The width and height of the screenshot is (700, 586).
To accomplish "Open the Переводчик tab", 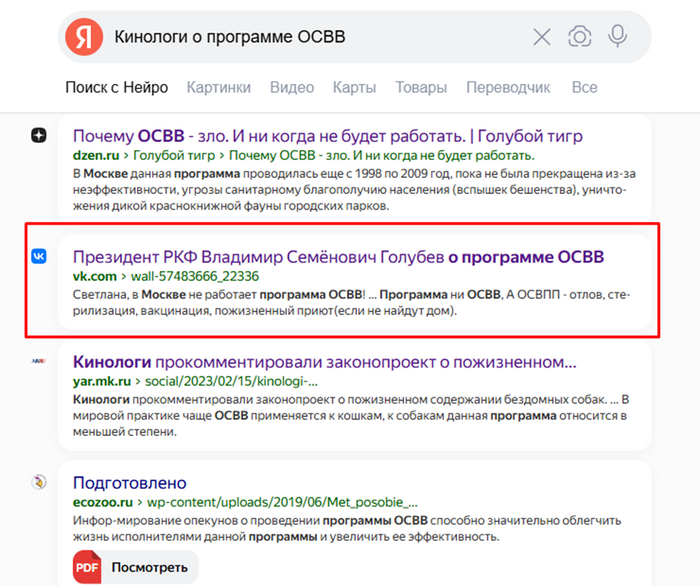I will [508, 87].
